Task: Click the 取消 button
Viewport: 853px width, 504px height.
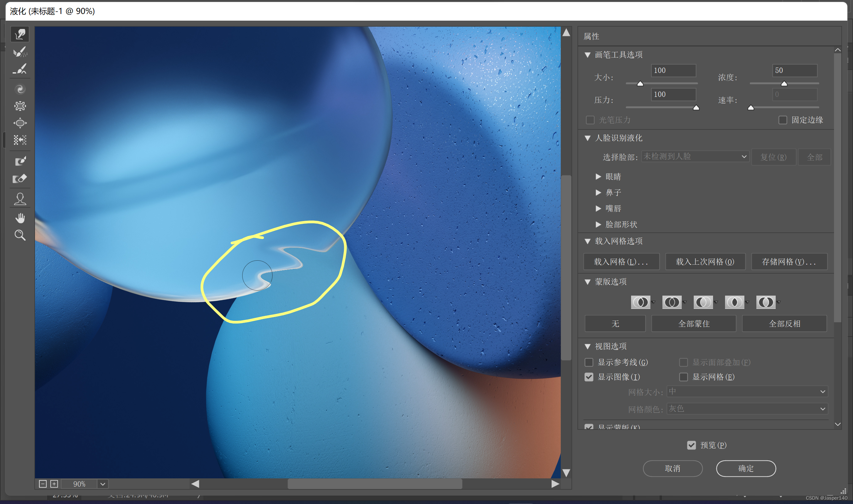Action: tap(672, 469)
